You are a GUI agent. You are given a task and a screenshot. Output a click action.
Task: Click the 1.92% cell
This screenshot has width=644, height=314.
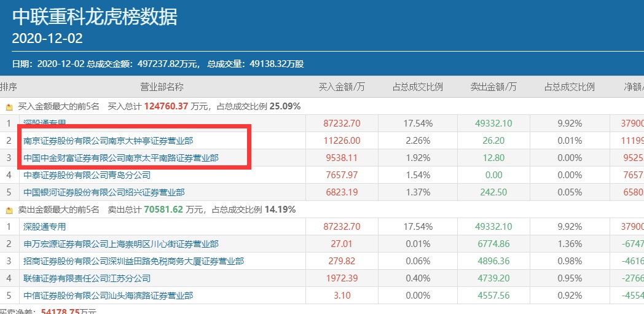click(x=418, y=158)
